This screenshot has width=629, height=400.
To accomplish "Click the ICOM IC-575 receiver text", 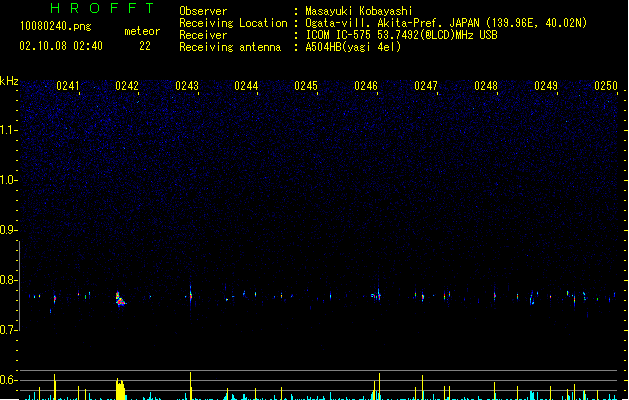I will point(401,35).
